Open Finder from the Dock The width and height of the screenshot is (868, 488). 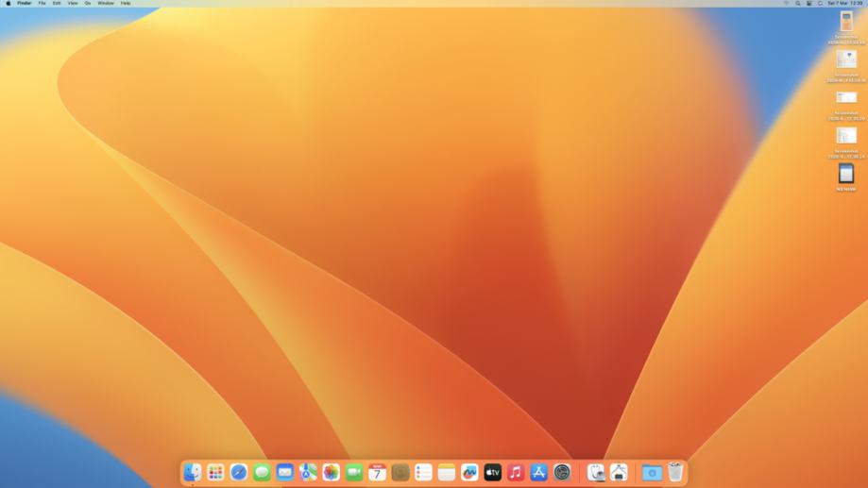click(x=193, y=472)
